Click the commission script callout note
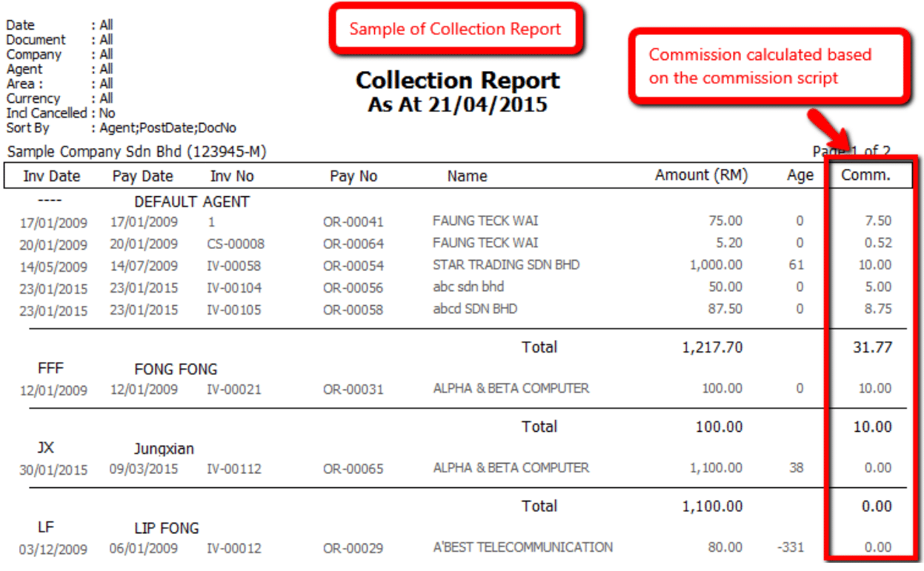This screenshot has height=571, width=924. 768,66
